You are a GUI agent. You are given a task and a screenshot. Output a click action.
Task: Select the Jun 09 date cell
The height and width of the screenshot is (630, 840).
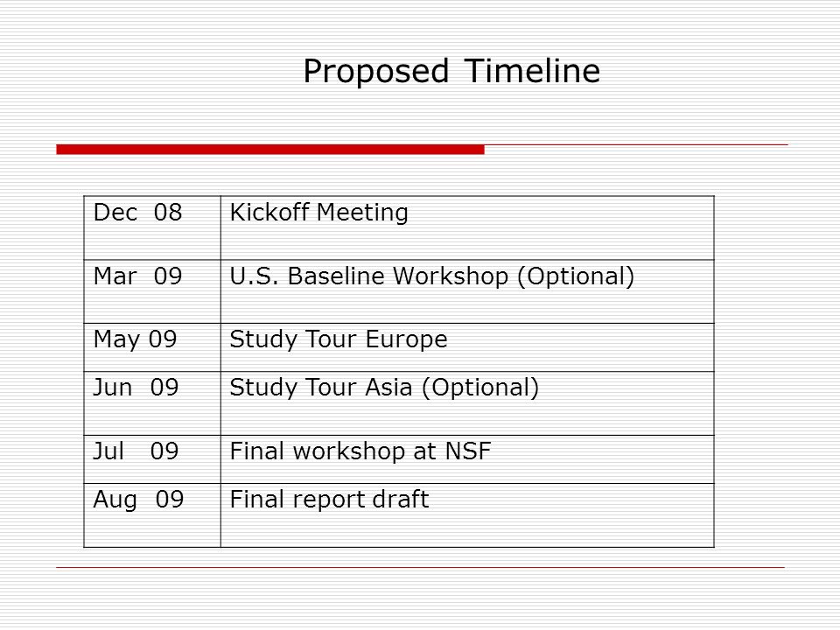pos(152,402)
